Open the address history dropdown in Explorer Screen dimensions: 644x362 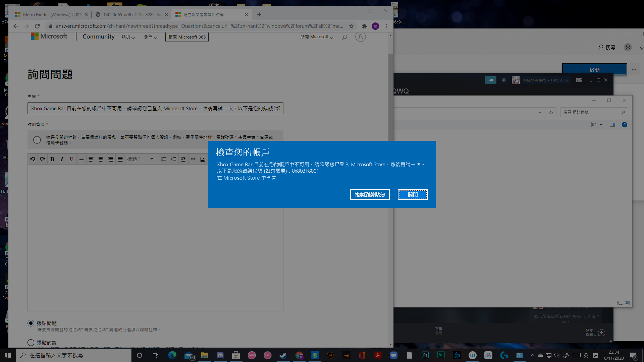540,112
